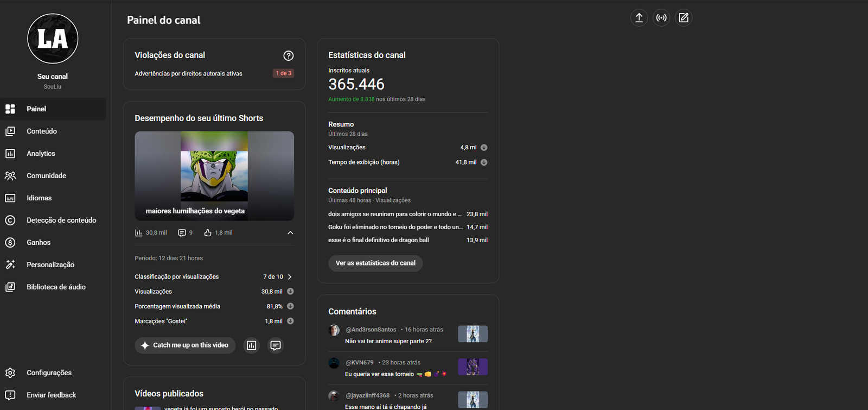Click the @KVN679 profile picture
868x410 pixels.
pos(334,363)
